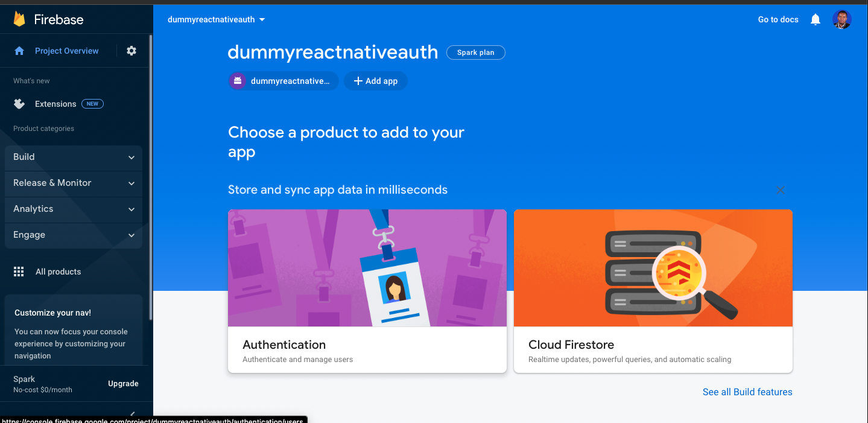Click the 'No-cost $0/month' text

pyautogui.click(x=43, y=390)
